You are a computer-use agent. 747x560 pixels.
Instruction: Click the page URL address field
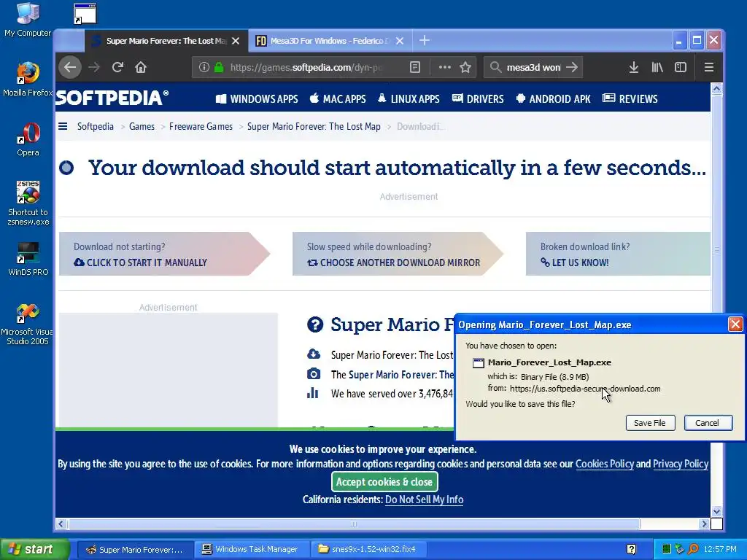point(307,67)
